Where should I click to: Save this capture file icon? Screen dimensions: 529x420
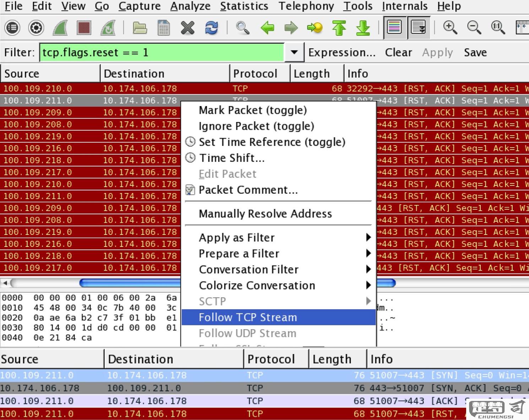pos(164,28)
